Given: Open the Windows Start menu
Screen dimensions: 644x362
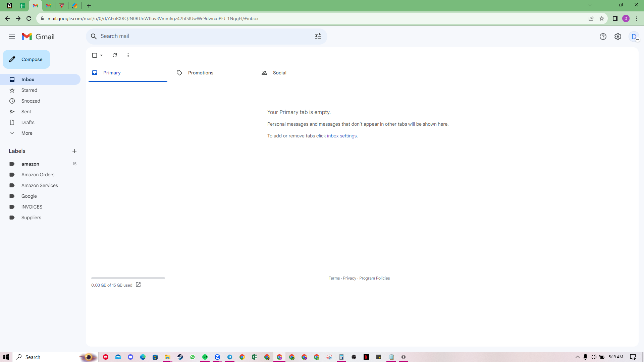Looking at the screenshot, I should point(6,357).
